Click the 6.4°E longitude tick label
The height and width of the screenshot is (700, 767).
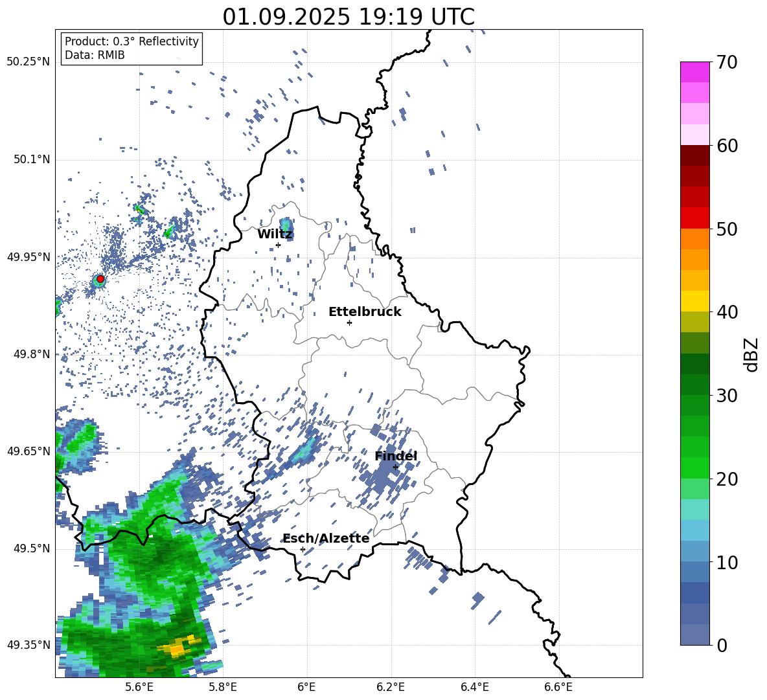point(474,687)
